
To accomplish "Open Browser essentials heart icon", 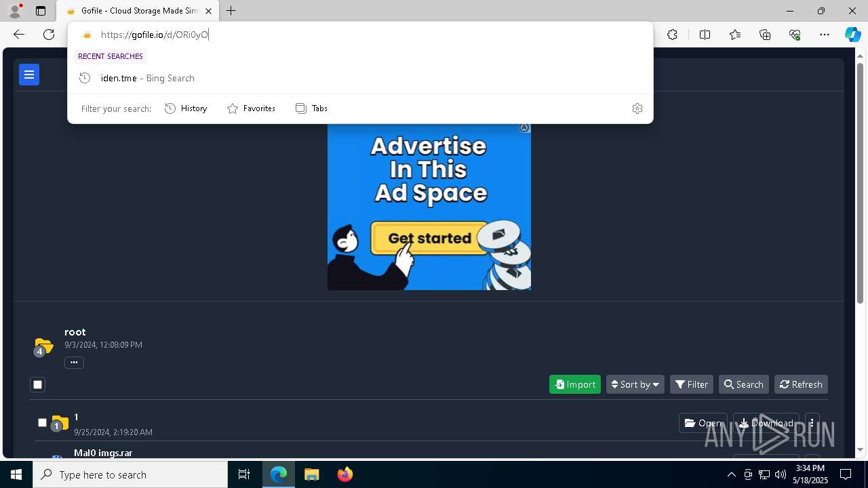I will pos(795,35).
